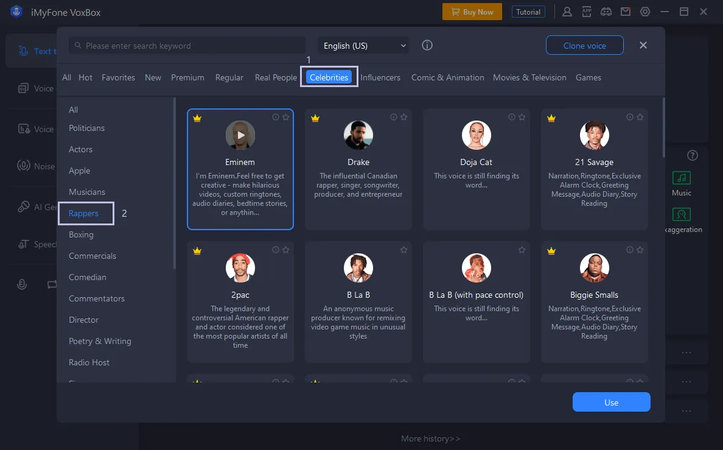The height and width of the screenshot is (450, 723).
Task: Switch to the Movies & Television tab
Action: tap(529, 78)
